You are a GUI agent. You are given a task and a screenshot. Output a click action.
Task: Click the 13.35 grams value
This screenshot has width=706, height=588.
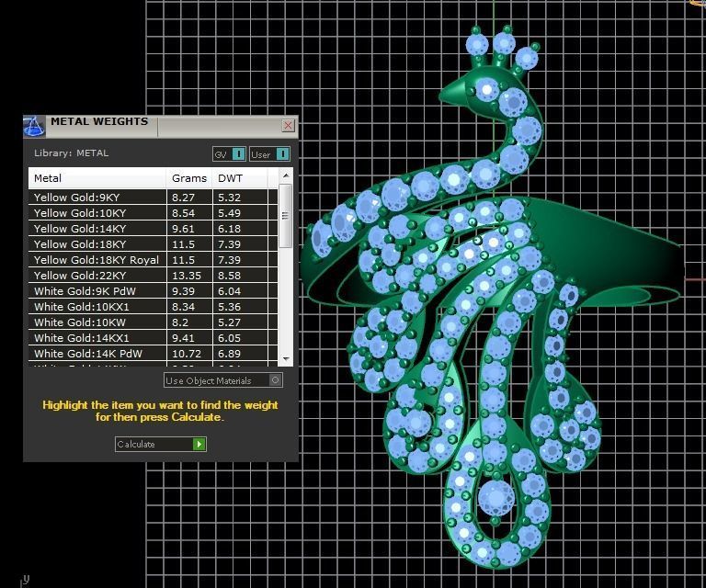pyautogui.click(x=187, y=276)
